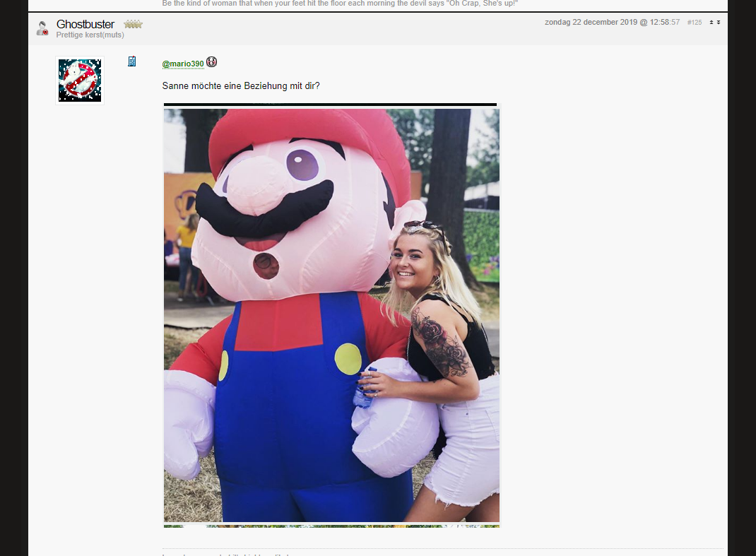The width and height of the screenshot is (756, 556).
Task: Jump to previous post with up arrow
Action: coord(711,22)
